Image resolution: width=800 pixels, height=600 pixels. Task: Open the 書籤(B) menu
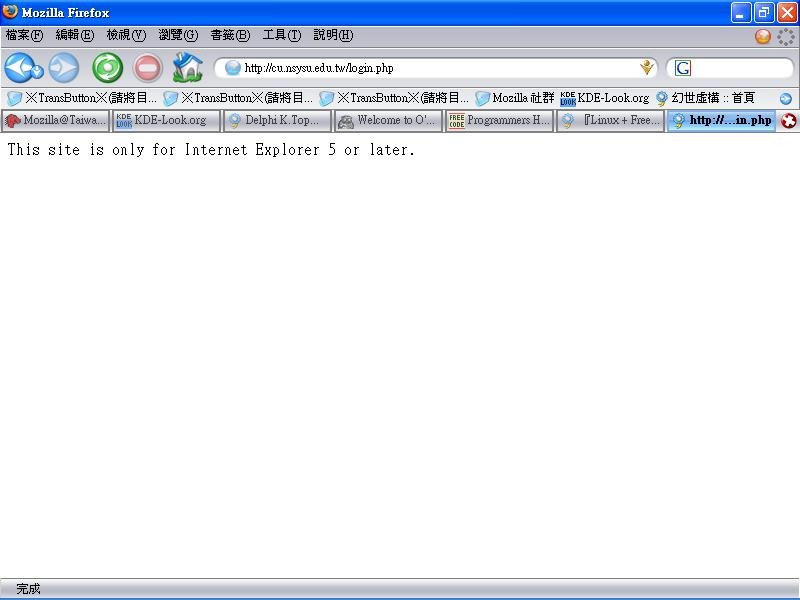230,35
